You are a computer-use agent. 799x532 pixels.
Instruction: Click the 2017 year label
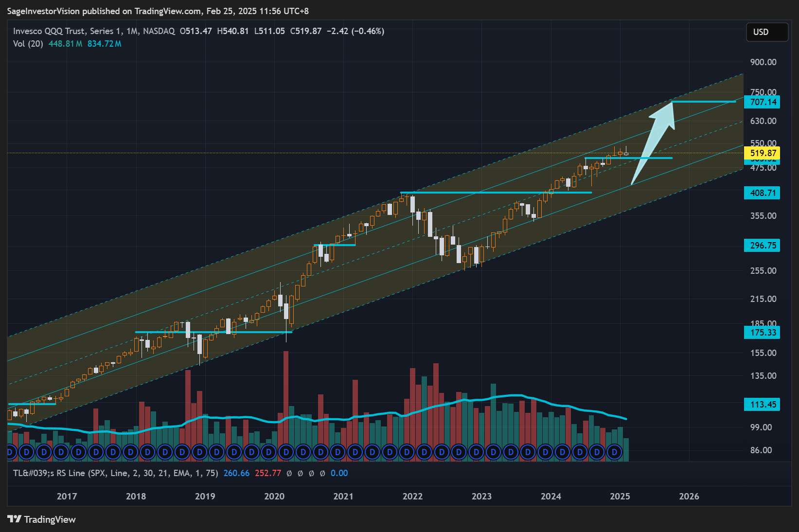[x=67, y=497]
